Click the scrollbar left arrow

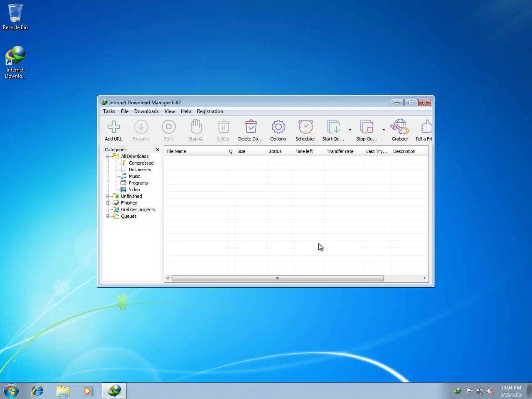(x=168, y=278)
